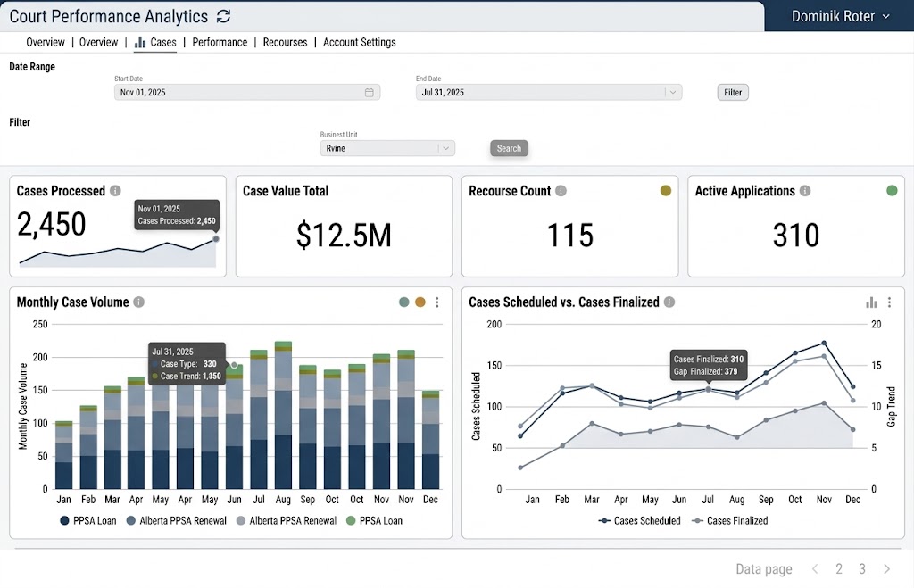Show info for Cases Scheduled vs. Cases Finalized
The width and height of the screenshot is (914, 588).
[669, 302]
